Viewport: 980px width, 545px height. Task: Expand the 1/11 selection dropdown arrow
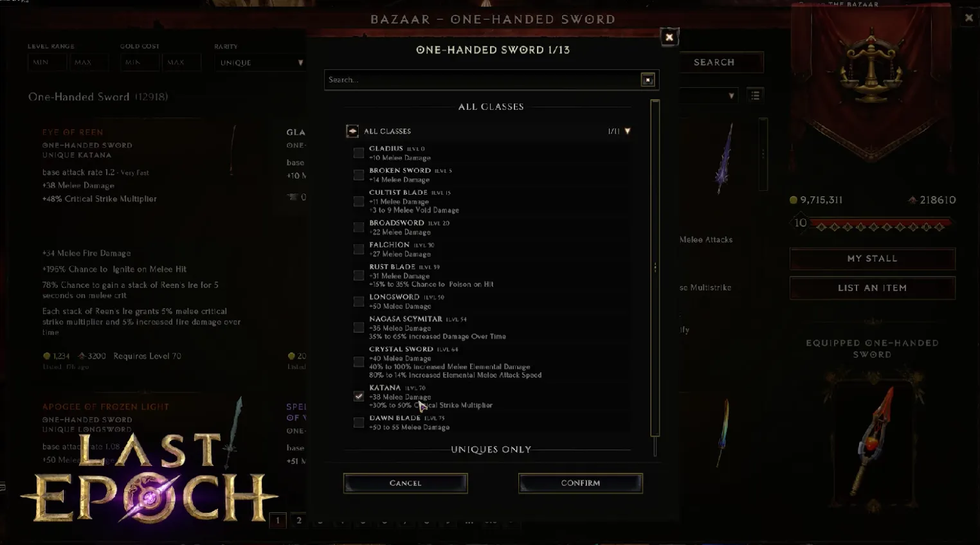click(x=628, y=131)
